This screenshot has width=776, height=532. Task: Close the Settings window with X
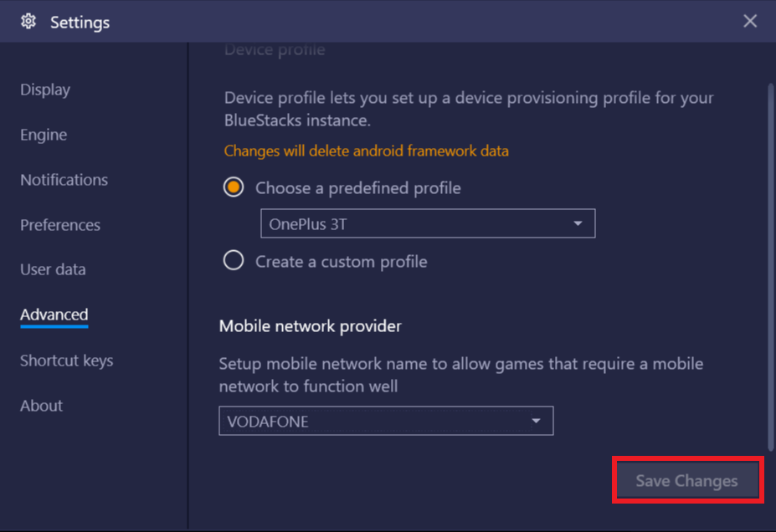(750, 21)
